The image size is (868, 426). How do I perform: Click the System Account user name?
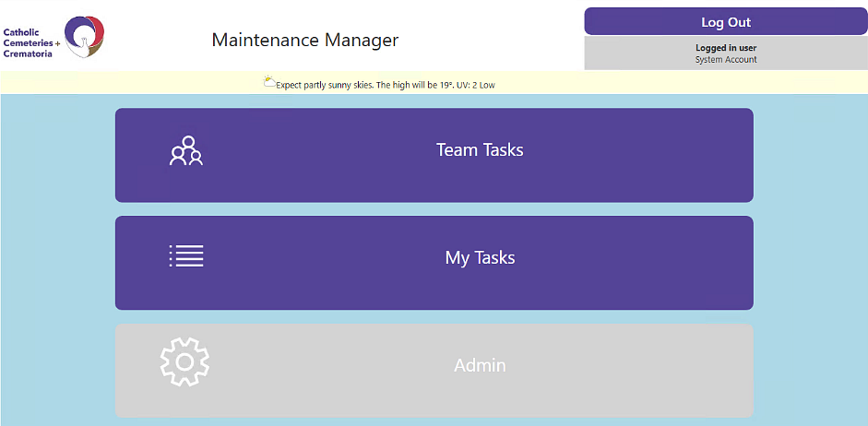(x=726, y=60)
